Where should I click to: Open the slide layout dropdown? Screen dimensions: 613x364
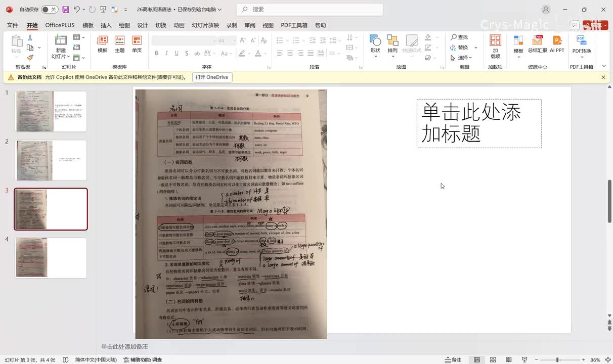click(79, 37)
